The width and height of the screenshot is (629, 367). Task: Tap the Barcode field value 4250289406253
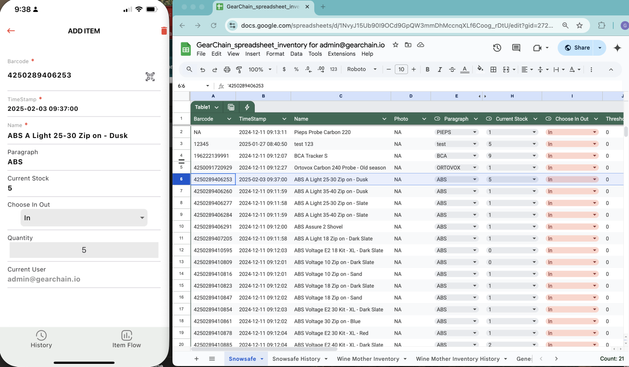point(39,75)
